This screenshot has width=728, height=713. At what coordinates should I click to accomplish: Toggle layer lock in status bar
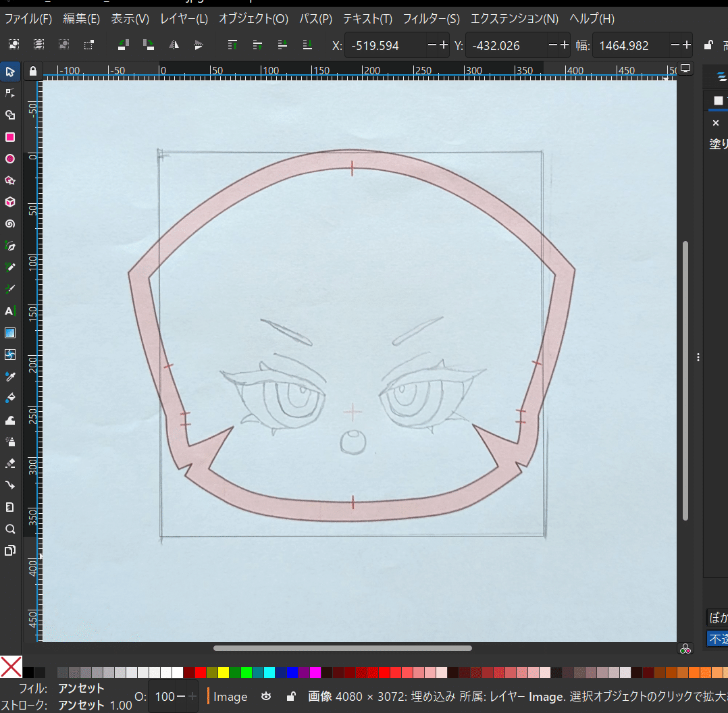pyautogui.click(x=291, y=696)
